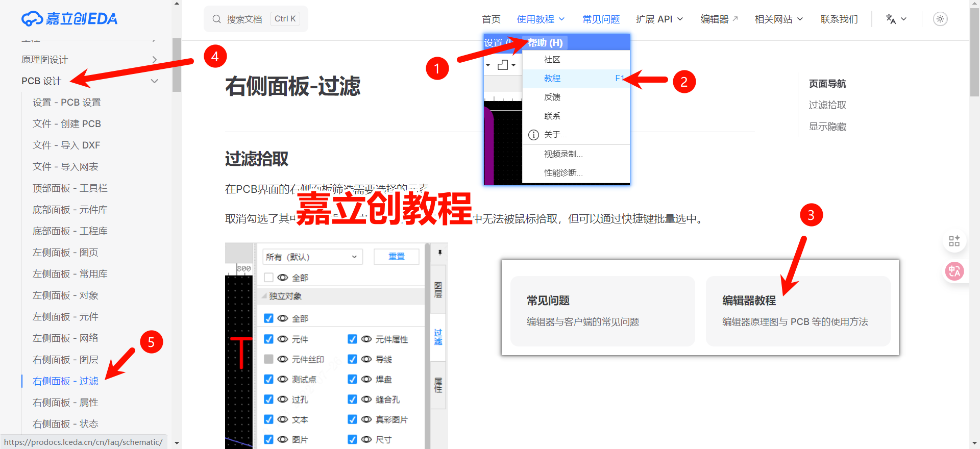
Task: Open the 常见问题 nav link
Action: [601, 19]
